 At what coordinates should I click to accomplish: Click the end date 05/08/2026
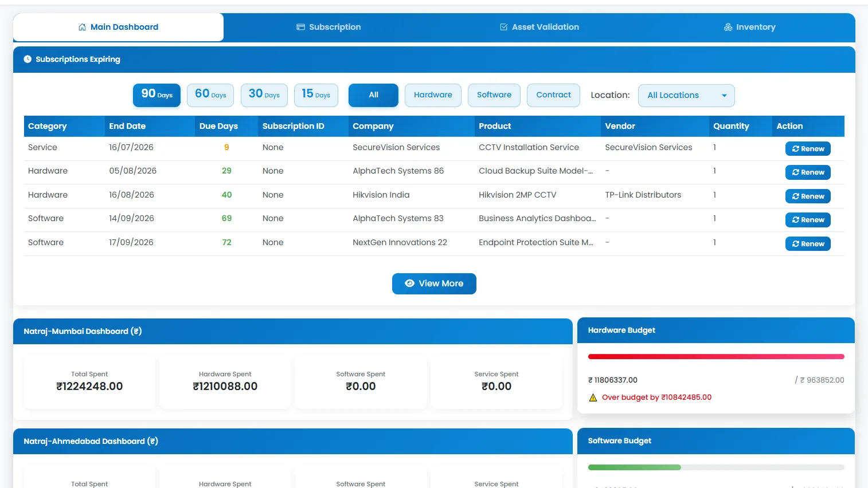pos(132,171)
